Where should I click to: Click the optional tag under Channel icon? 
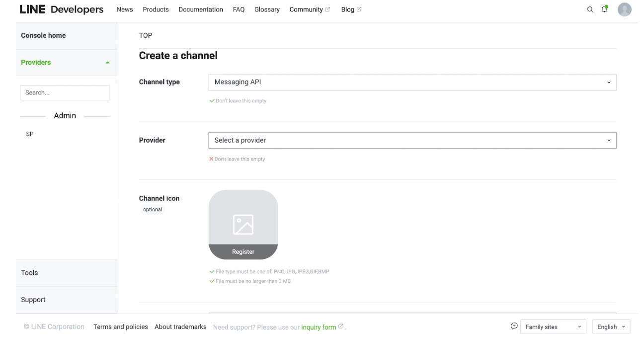[x=153, y=210]
